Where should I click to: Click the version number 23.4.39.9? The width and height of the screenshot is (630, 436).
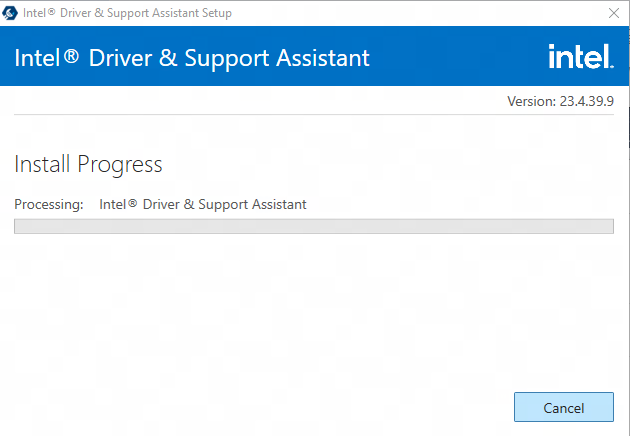click(587, 101)
